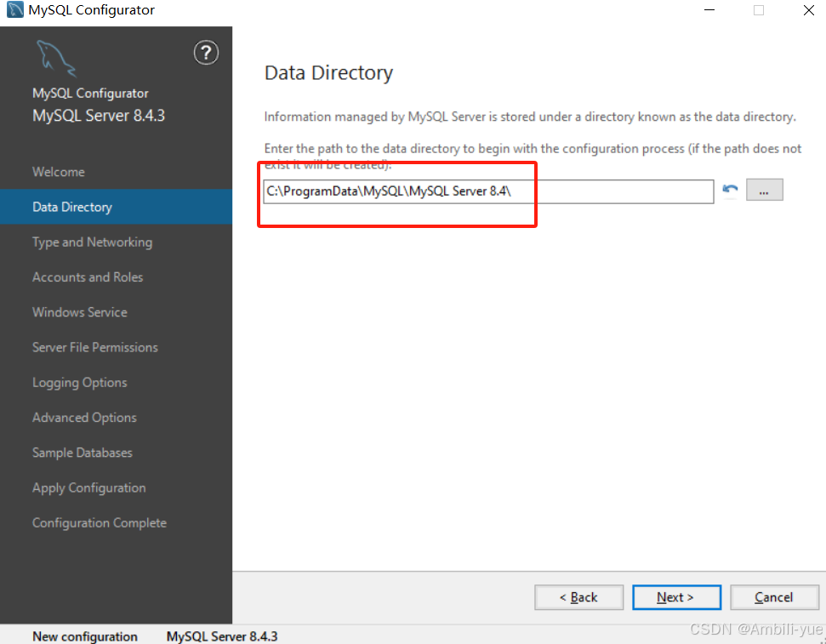Screen dimensions: 826x644
Task: Go to Welcome step
Action: tap(59, 172)
